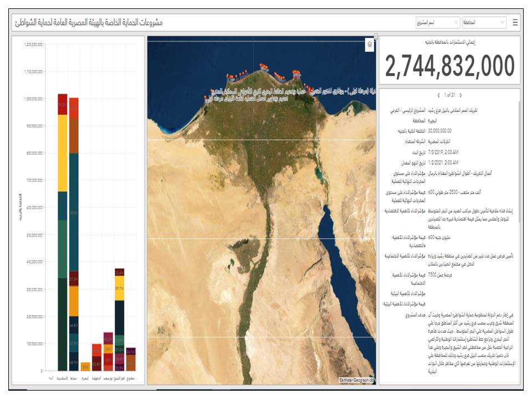Open the map layers icon
The height and width of the screenshot is (399, 532).
pos(370,46)
